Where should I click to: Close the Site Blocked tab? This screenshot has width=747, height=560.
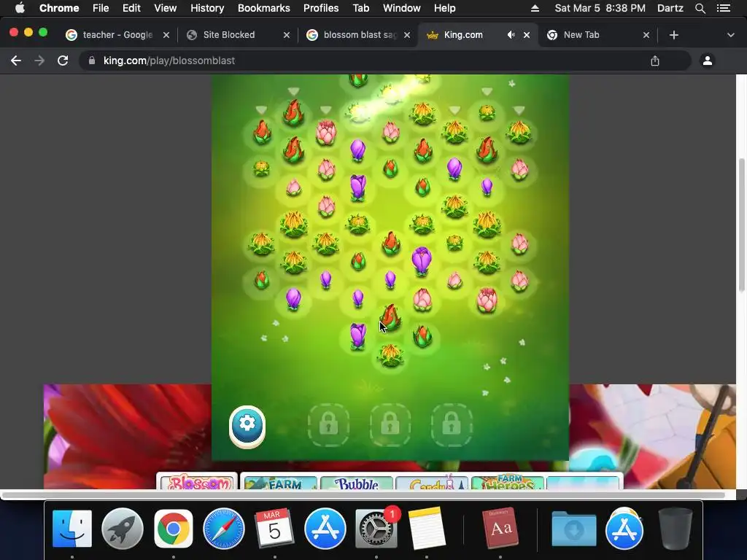click(x=286, y=35)
